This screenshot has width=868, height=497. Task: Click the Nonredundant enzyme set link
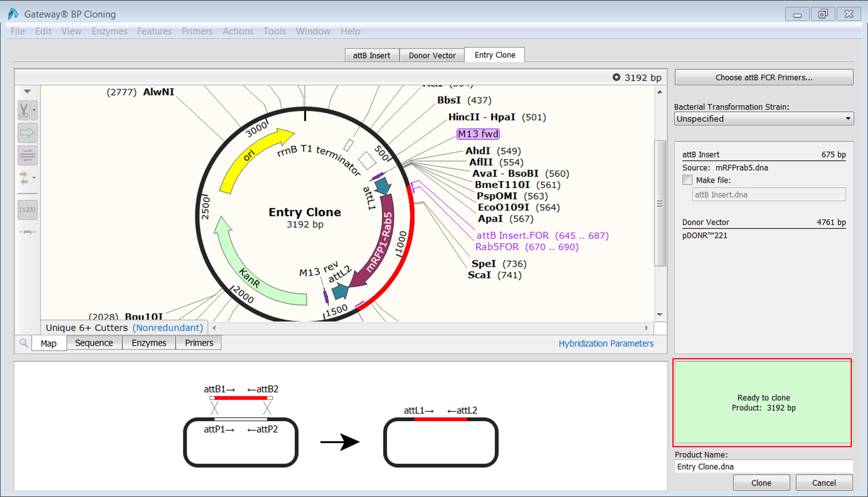point(168,327)
